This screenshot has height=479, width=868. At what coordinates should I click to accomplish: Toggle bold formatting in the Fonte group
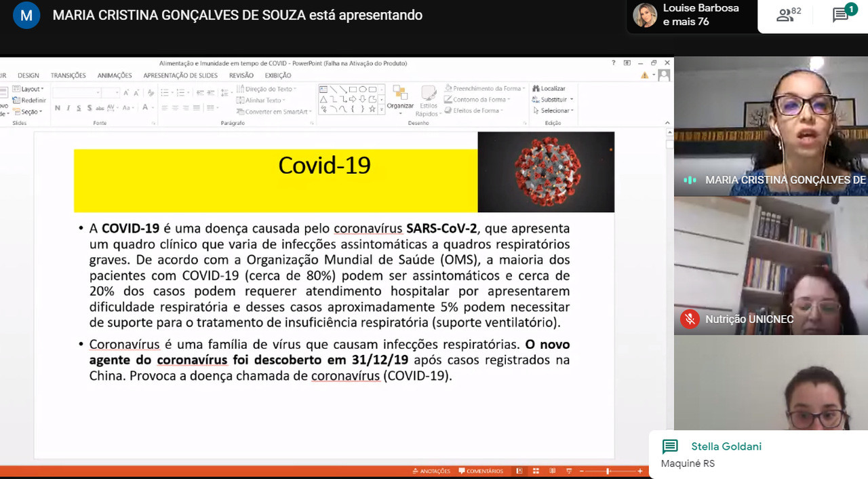58,108
